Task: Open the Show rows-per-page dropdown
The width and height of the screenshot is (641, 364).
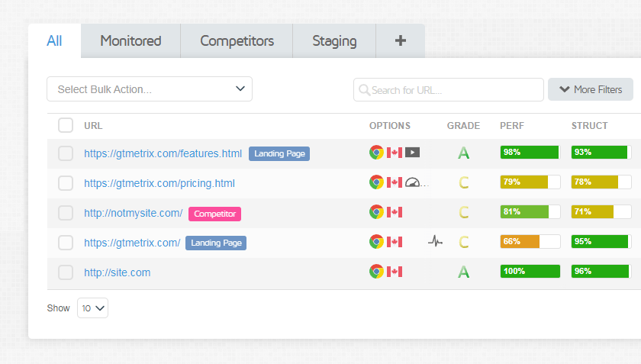Action: (x=92, y=308)
